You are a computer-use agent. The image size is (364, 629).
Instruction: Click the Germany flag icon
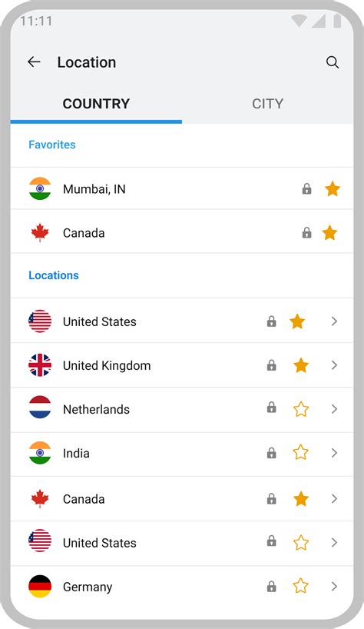coord(40,587)
